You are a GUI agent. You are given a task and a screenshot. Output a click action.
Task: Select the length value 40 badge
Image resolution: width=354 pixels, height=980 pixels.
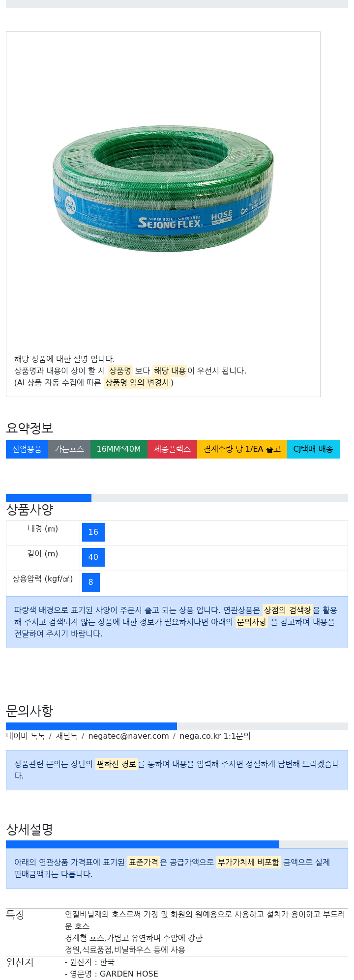point(93,557)
